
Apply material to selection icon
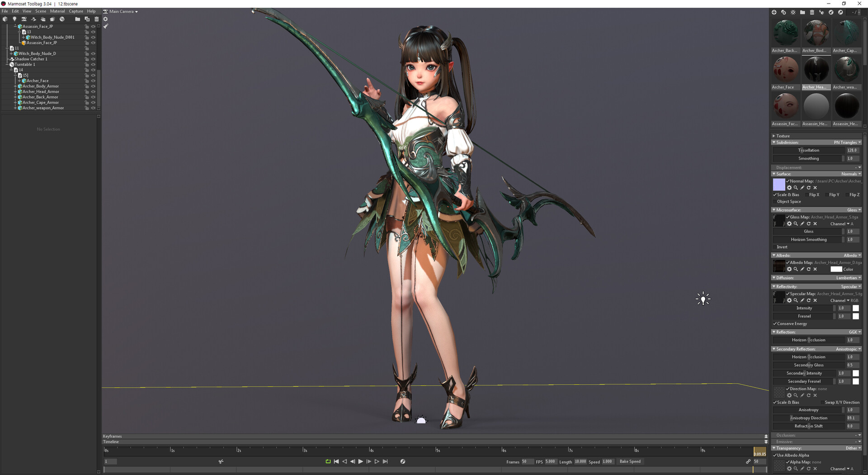pos(821,12)
